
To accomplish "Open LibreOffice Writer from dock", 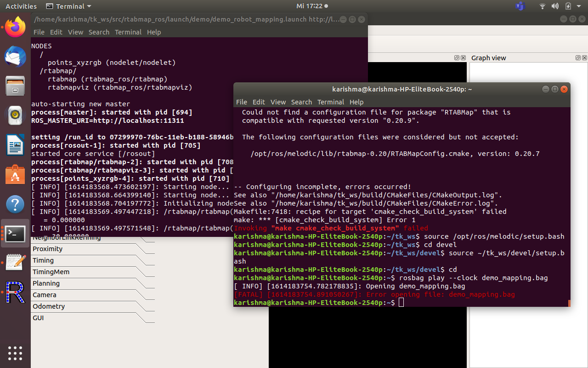I will 15,145.
